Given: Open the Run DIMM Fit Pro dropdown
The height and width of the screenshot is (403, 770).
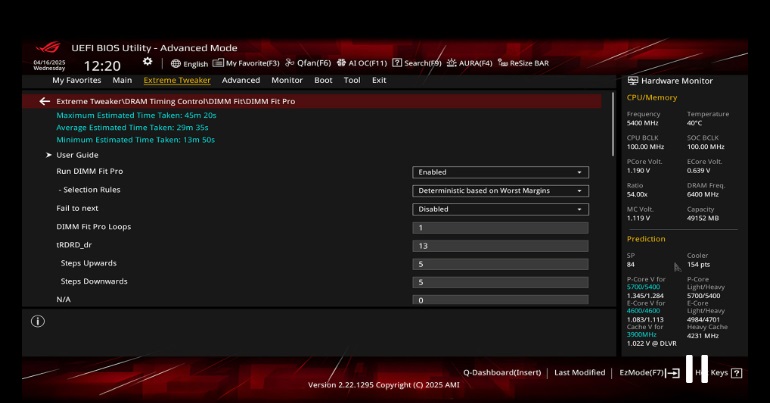Looking at the screenshot, I should tap(500, 172).
